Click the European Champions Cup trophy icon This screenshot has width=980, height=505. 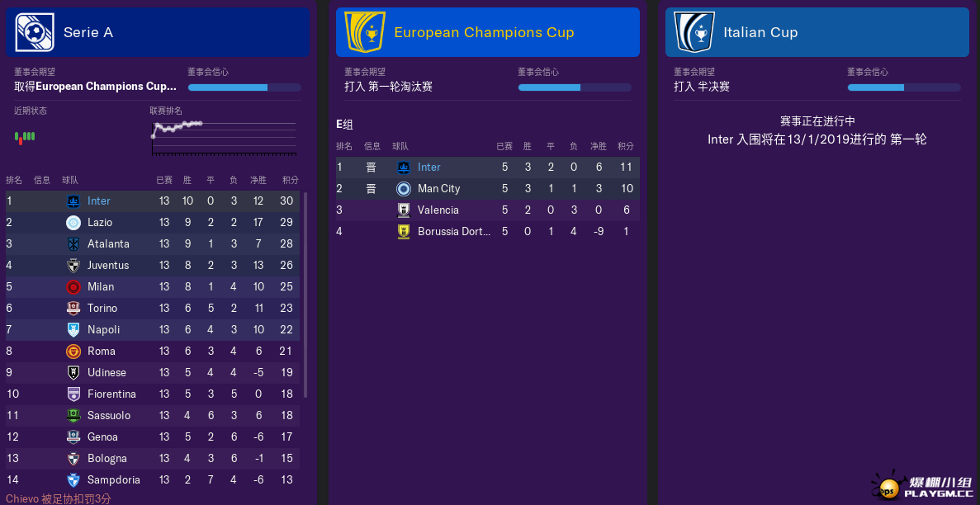[x=365, y=32]
